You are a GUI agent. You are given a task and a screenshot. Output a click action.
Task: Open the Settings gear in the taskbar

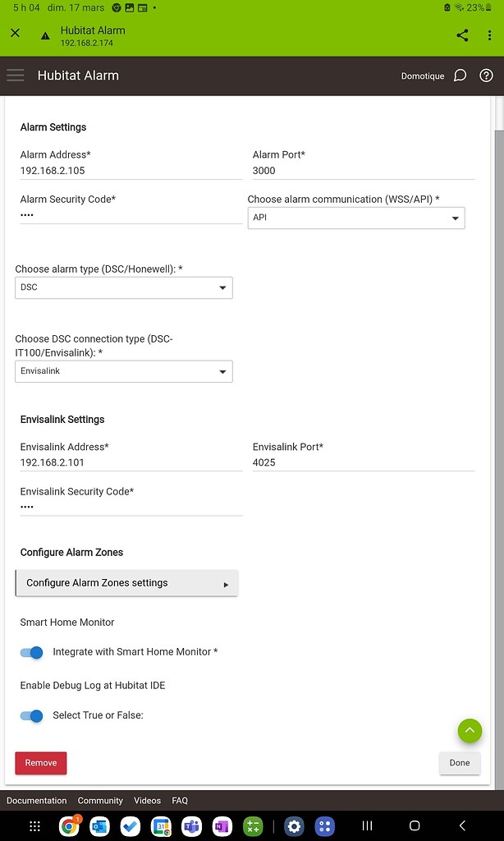pos(294,826)
